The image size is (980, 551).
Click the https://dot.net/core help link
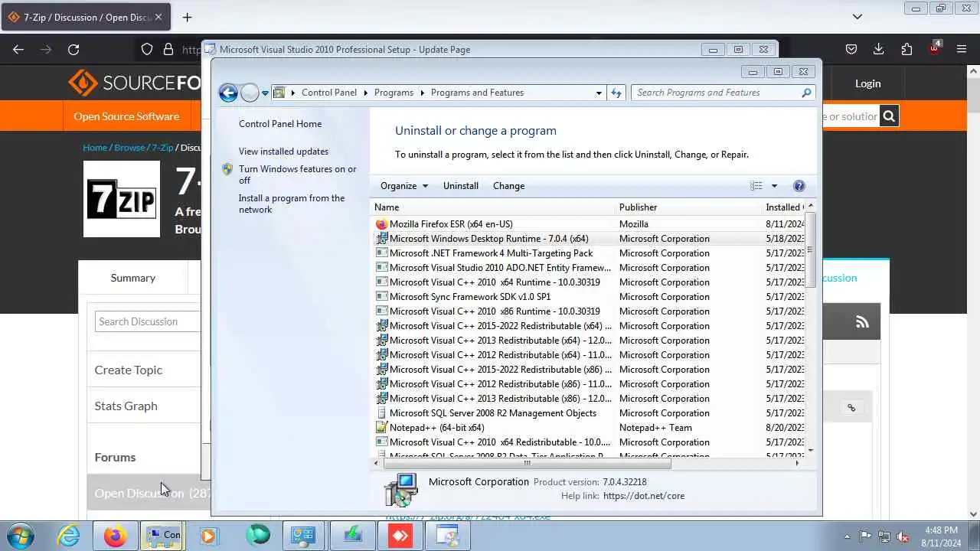point(644,496)
